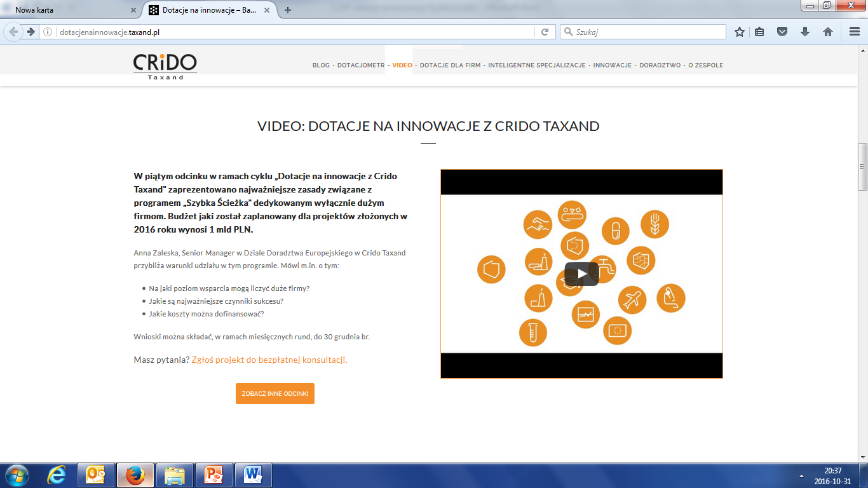Open the DOTACJOMETR menu item
This screenshot has height=488, width=868.
[x=360, y=65]
